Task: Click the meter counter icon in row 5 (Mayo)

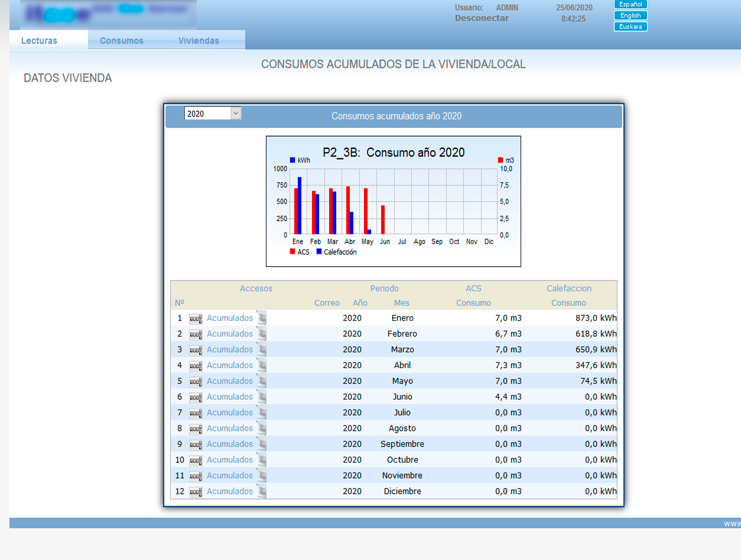Action: pyautogui.click(x=196, y=382)
